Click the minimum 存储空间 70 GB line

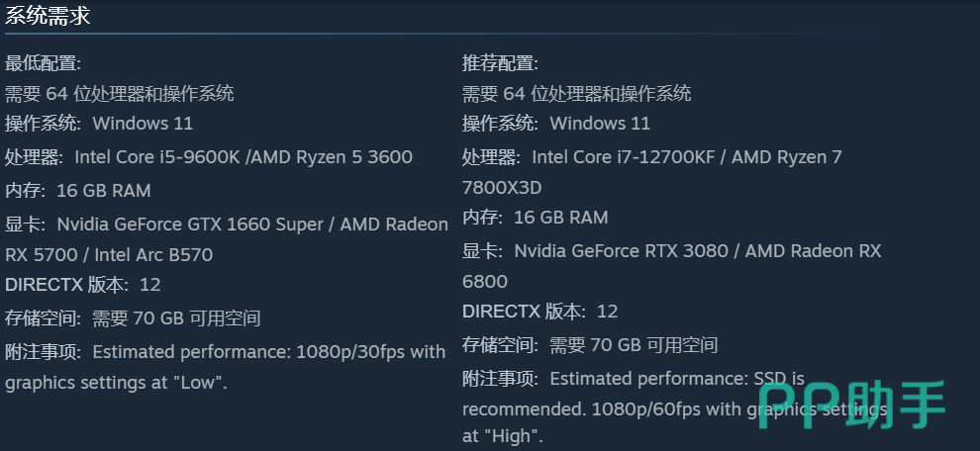[x=133, y=318]
